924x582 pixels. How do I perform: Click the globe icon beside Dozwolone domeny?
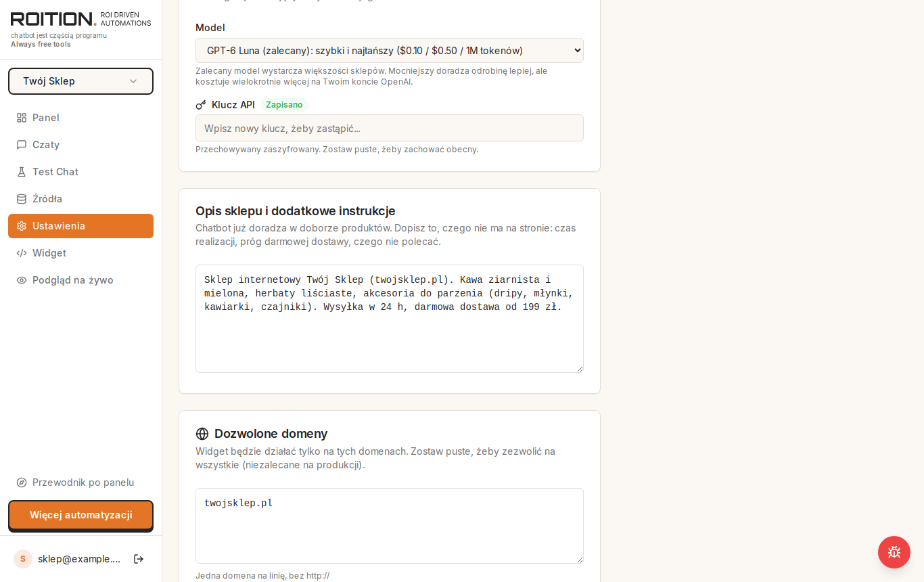(x=202, y=434)
